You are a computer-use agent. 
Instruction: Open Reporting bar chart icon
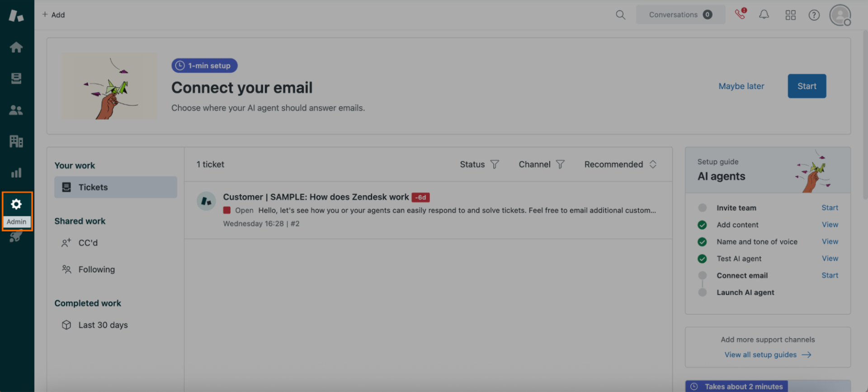point(16,173)
